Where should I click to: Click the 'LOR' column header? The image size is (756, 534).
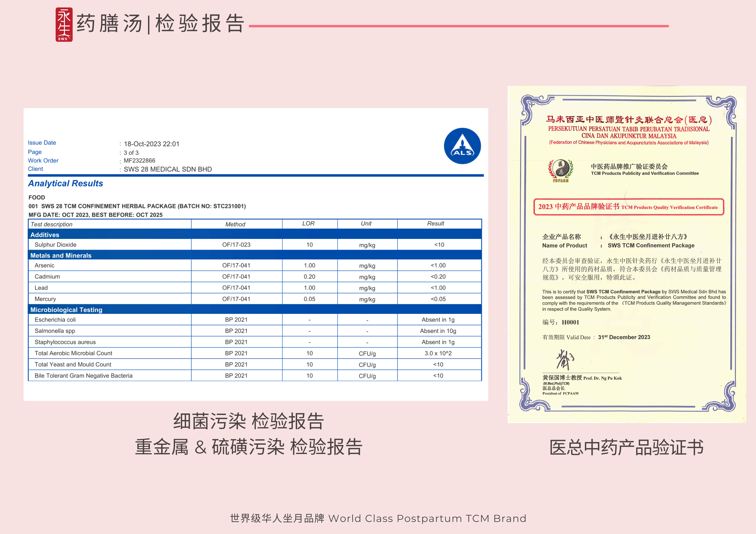308,224
